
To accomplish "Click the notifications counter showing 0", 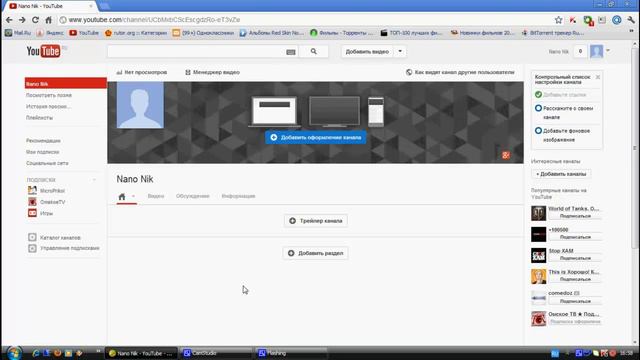I will pyautogui.click(x=580, y=51).
